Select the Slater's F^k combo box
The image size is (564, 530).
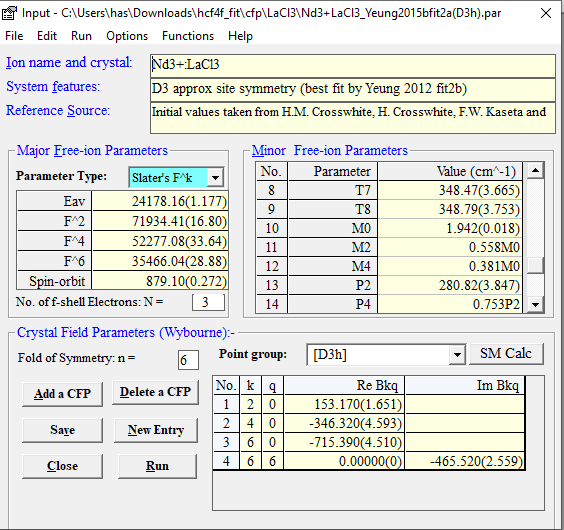point(176,177)
